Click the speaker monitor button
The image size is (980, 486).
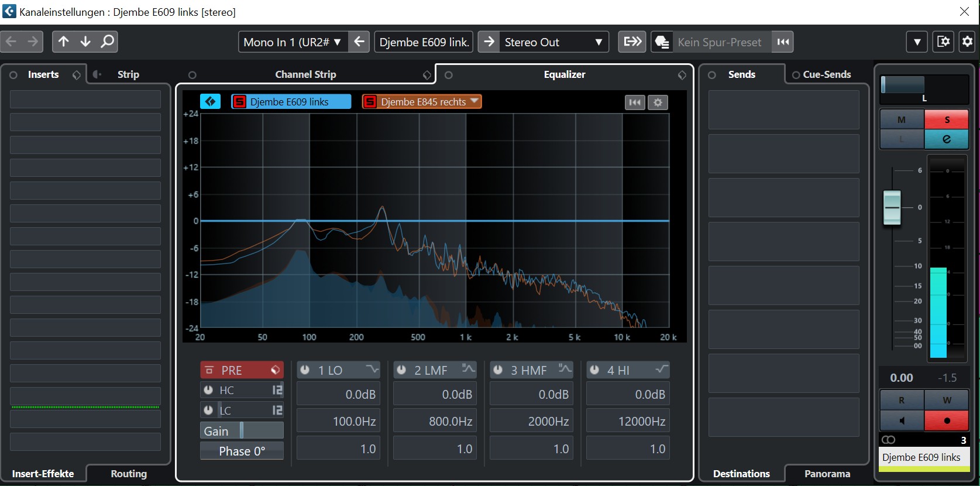(x=902, y=420)
